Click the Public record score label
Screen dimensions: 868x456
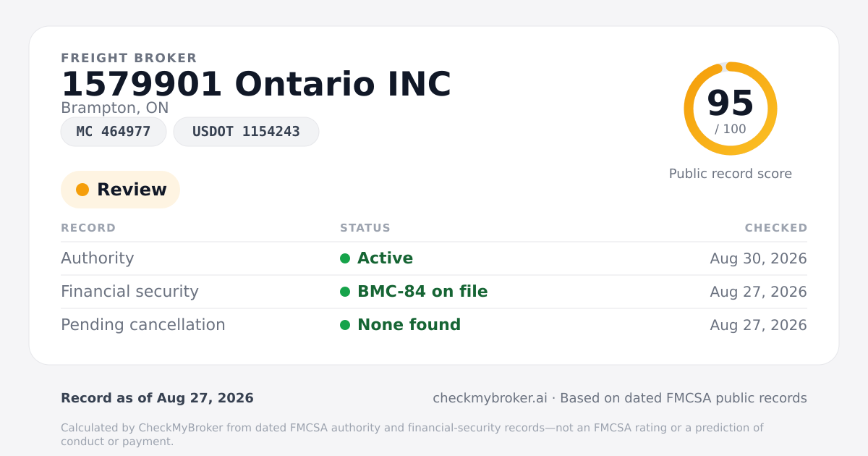(731, 174)
